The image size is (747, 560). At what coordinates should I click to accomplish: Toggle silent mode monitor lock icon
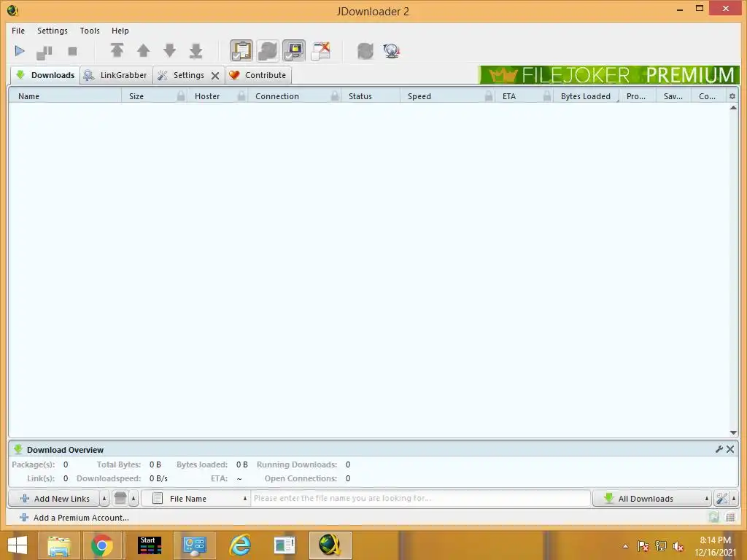tap(294, 50)
